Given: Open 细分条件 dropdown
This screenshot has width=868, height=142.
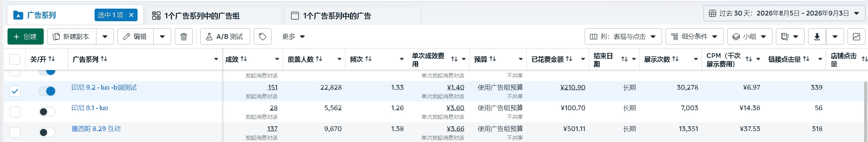Looking at the screenshot, I should click(694, 37).
